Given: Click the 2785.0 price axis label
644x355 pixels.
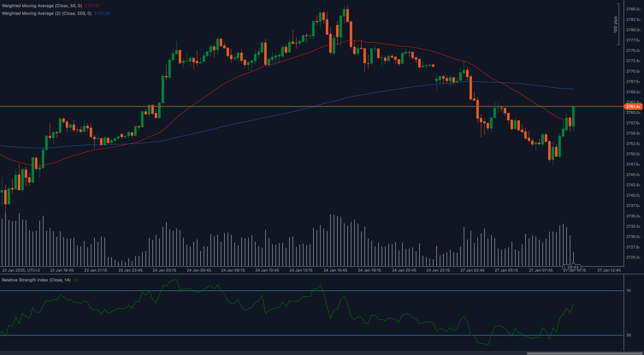Looking at the screenshot, I should tap(633, 9).
